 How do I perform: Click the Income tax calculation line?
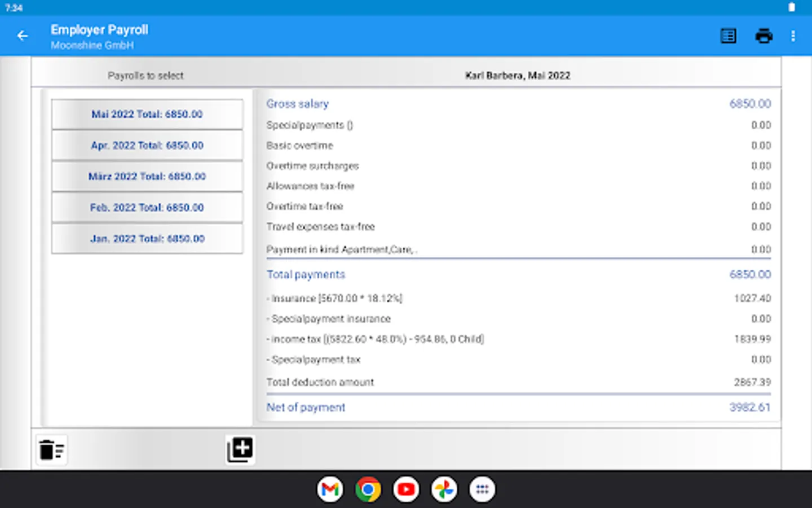tap(375, 339)
